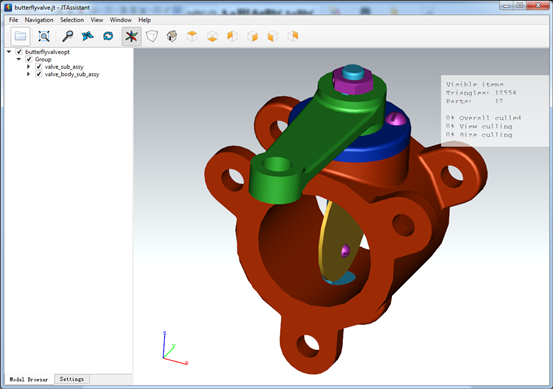
Task: Open the Navigation menu
Action: pyautogui.click(x=39, y=20)
